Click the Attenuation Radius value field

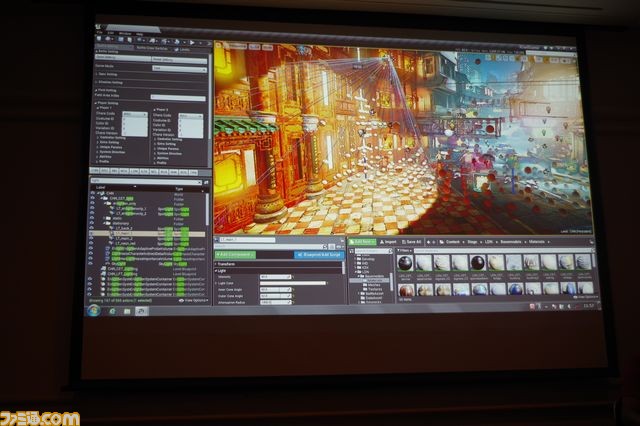tap(276, 302)
